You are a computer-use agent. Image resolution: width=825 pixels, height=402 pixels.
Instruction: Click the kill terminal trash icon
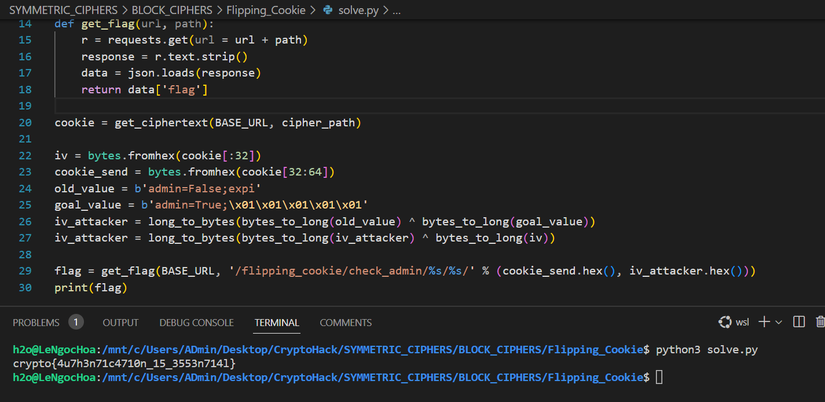pos(820,322)
